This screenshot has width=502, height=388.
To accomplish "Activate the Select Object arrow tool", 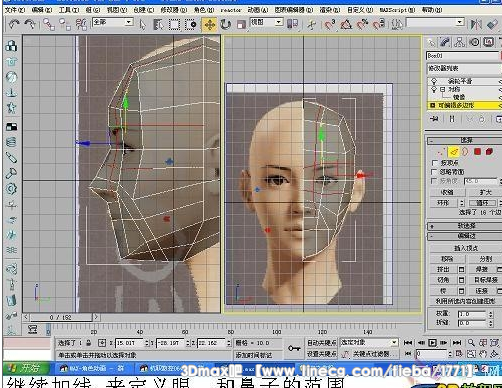I will [142, 24].
